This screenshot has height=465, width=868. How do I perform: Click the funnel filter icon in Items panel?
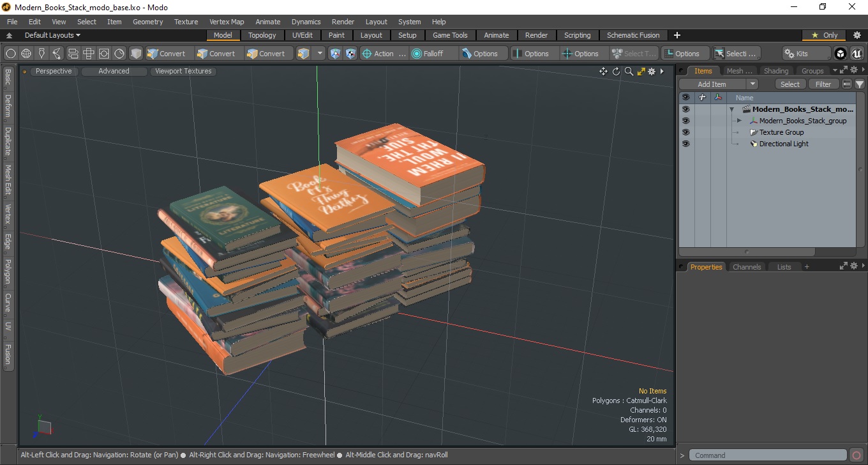860,84
